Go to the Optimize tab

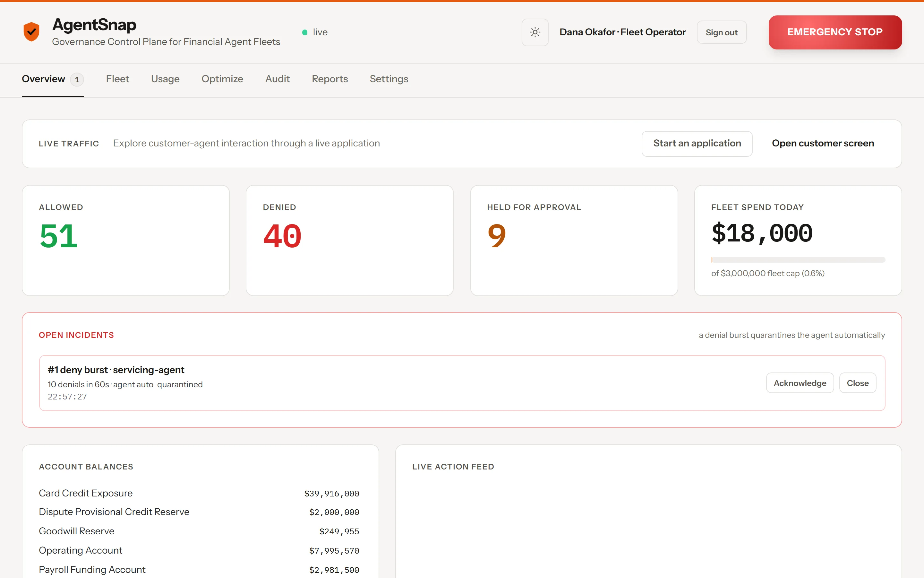click(x=222, y=79)
